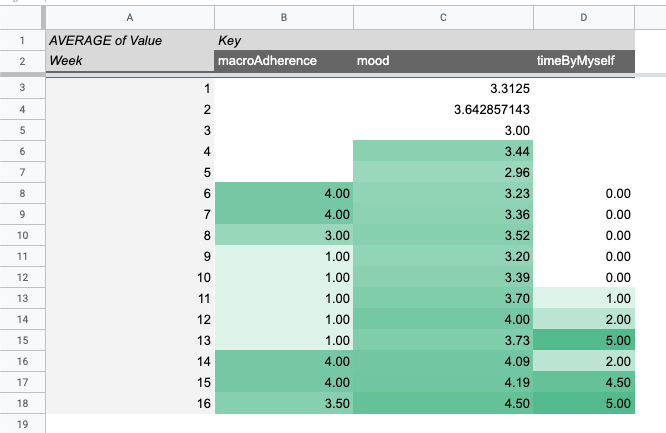Select timeByMyself cell for week 13

point(584,340)
